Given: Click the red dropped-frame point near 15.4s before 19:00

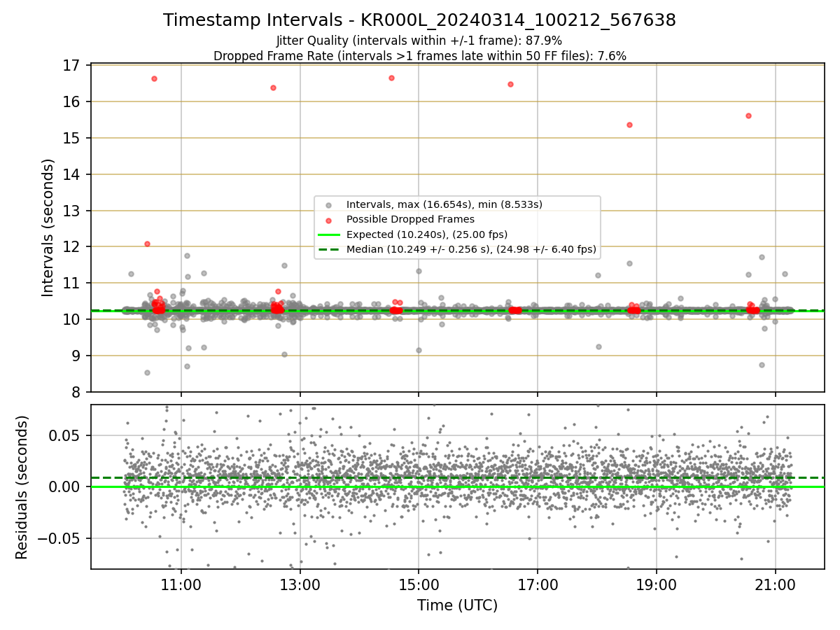Looking at the screenshot, I should tap(629, 125).
